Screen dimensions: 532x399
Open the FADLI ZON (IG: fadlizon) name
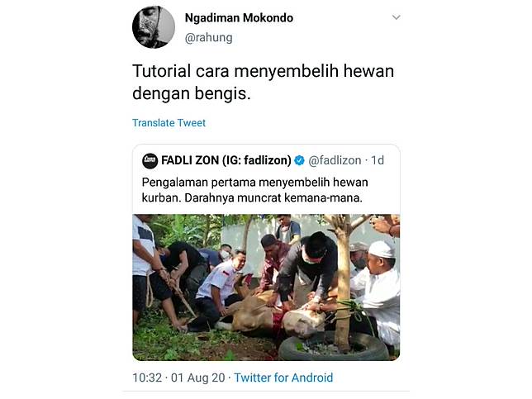pos(226,160)
